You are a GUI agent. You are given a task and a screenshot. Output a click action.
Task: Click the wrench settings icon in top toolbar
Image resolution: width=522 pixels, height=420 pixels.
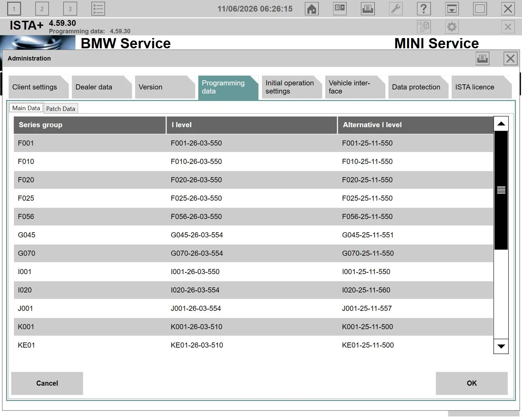tap(396, 9)
